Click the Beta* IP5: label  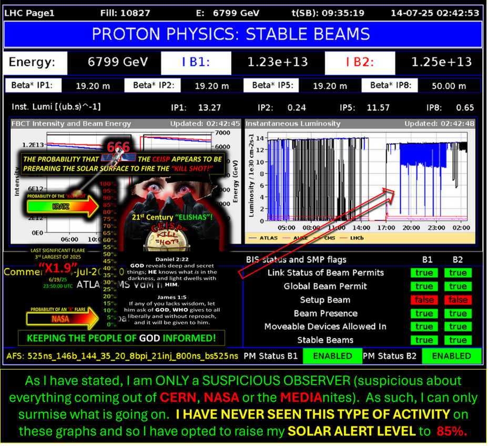click(271, 85)
